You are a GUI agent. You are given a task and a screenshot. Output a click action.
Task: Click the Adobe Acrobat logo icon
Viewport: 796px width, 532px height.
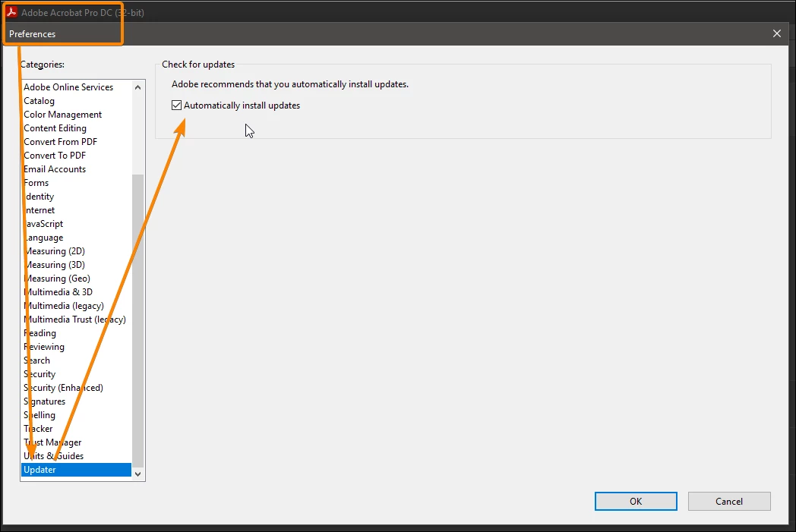[x=11, y=12]
